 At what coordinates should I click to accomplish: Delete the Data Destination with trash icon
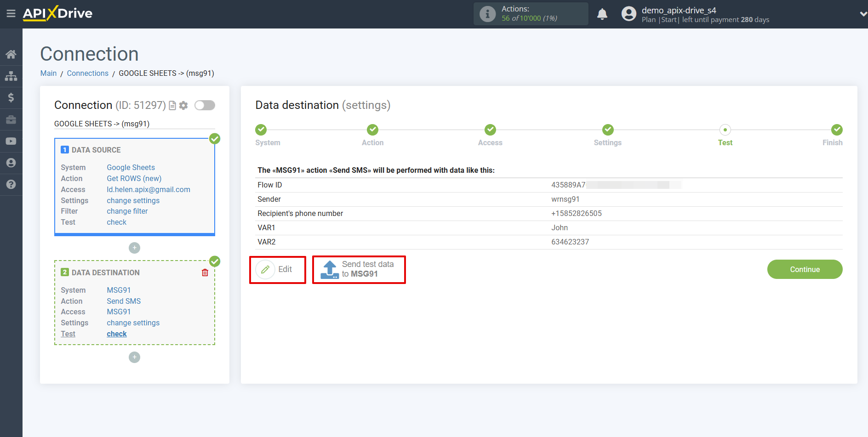205,272
